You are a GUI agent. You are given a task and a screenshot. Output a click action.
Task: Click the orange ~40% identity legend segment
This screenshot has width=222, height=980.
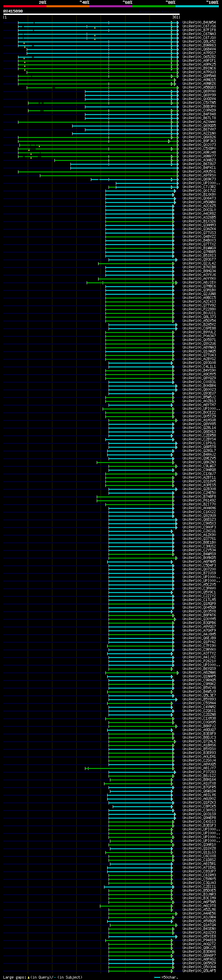point(68,6)
